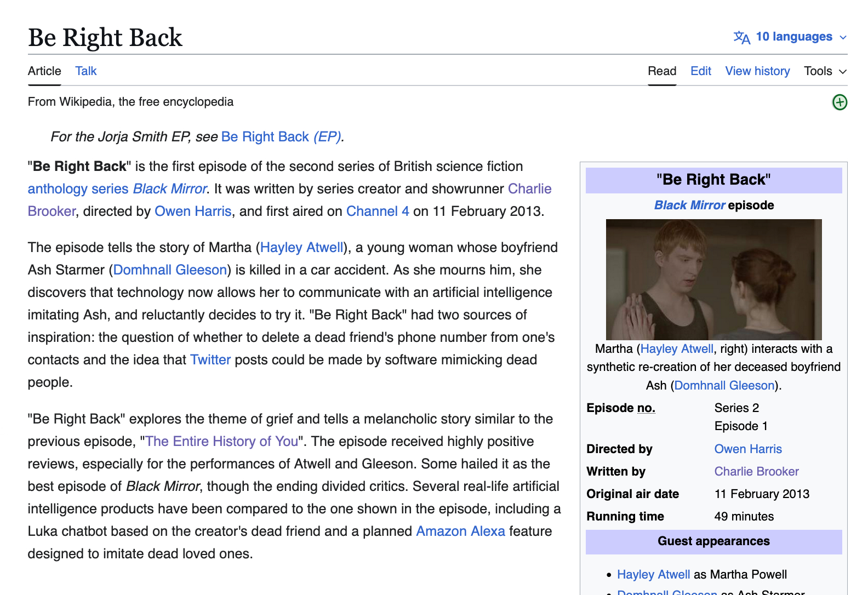The image size is (868, 595).
Task: Switch to the Talk tab
Action: click(x=86, y=71)
